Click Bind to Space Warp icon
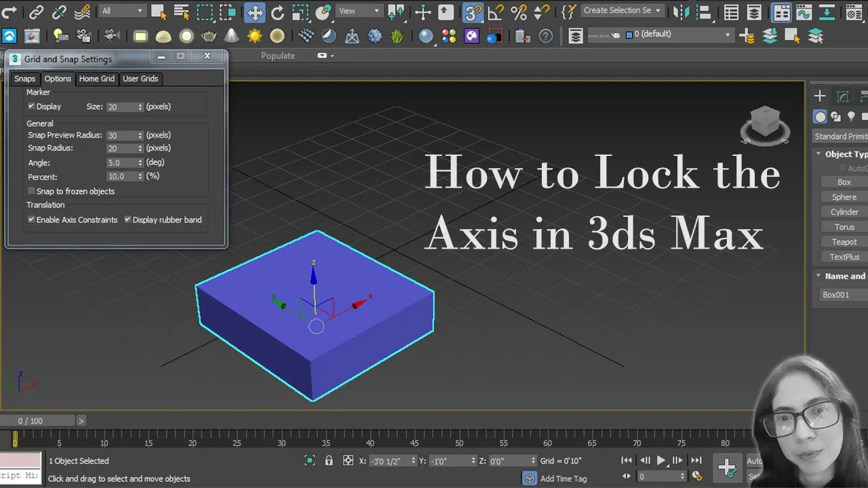Image resolution: width=868 pixels, height=488 pixels. 82,12
